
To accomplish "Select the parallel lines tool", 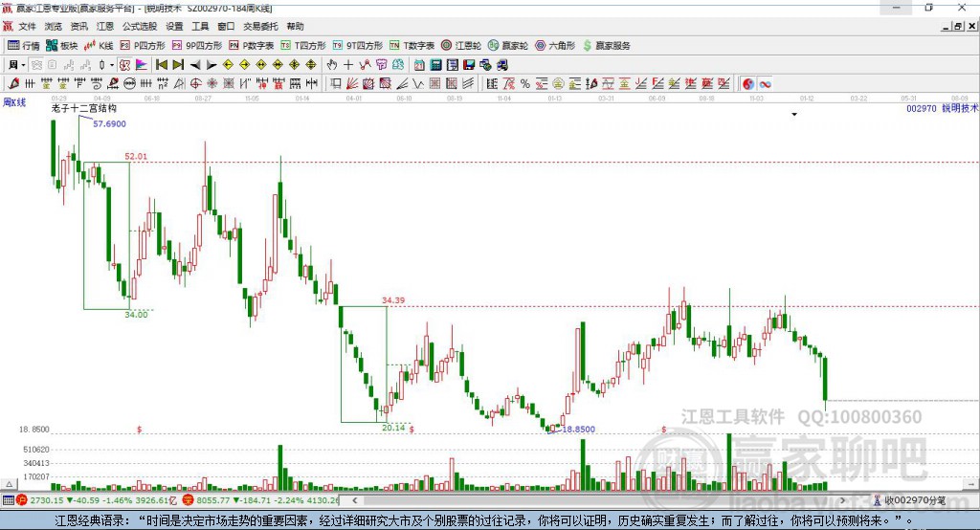I will point(468,84).
